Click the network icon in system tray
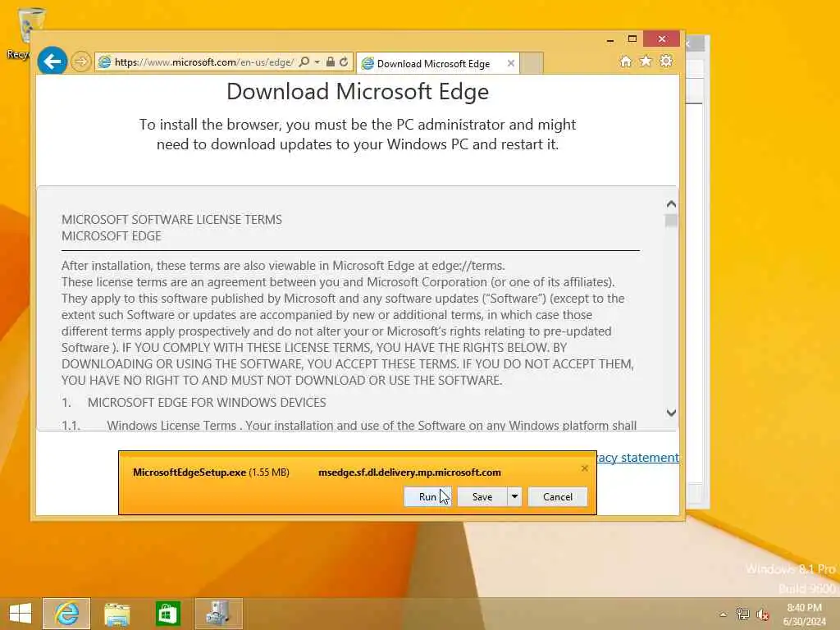 point(743,614)
